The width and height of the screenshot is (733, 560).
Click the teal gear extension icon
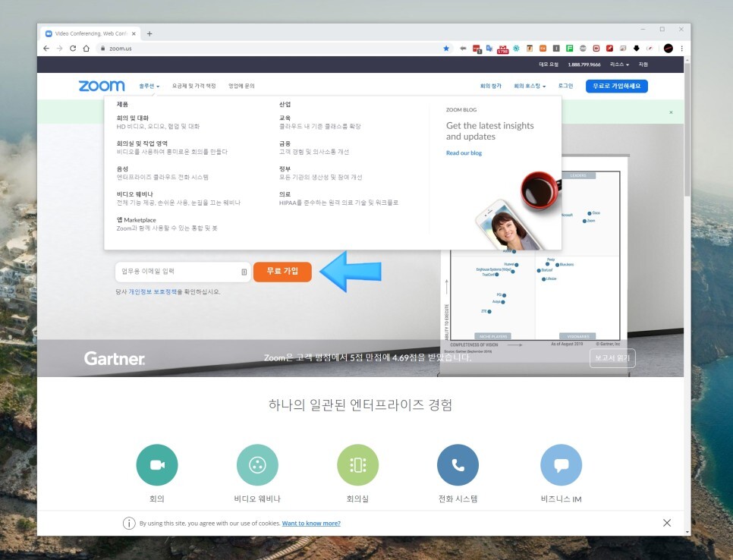(517, 48)
